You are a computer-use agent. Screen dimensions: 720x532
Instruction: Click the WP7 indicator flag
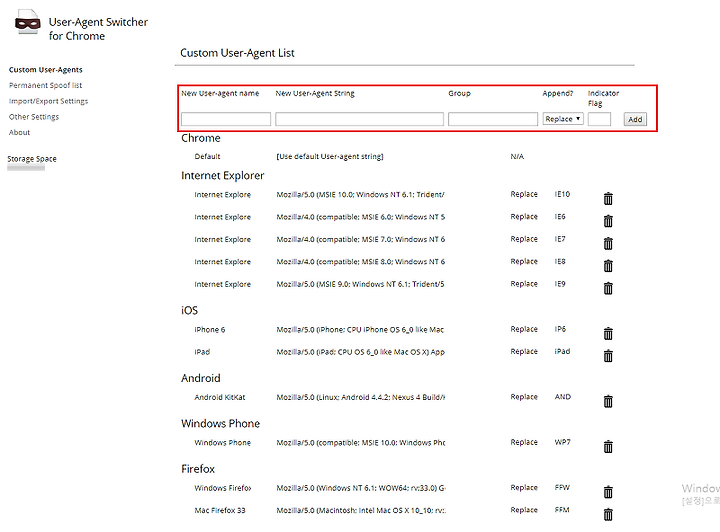(562, 442)
